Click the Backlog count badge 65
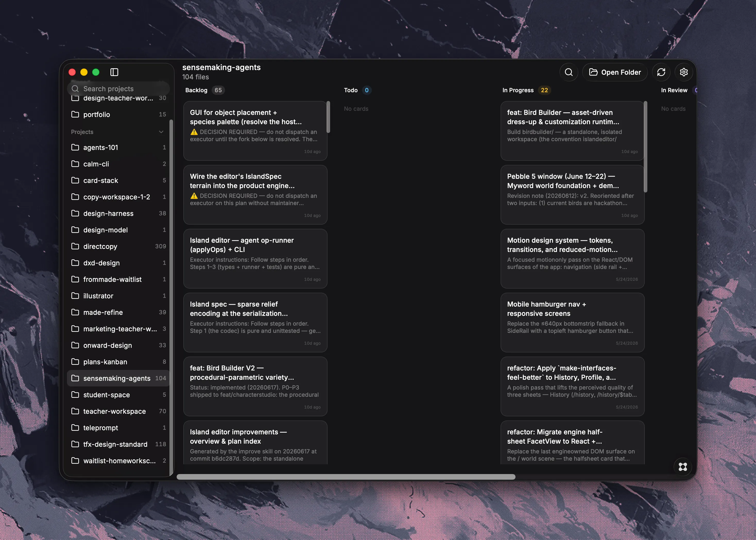 (x=218, y=90)
